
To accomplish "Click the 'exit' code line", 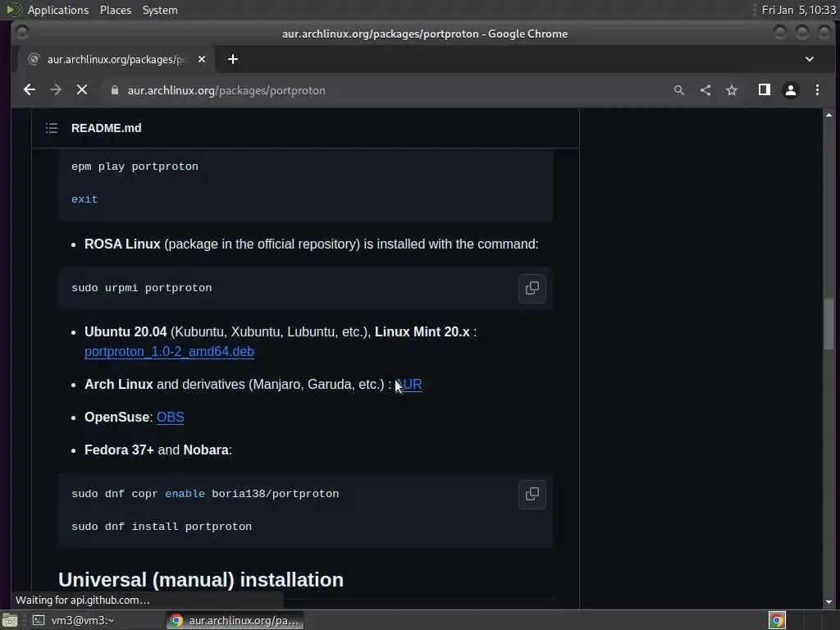I will click(84, 199).
